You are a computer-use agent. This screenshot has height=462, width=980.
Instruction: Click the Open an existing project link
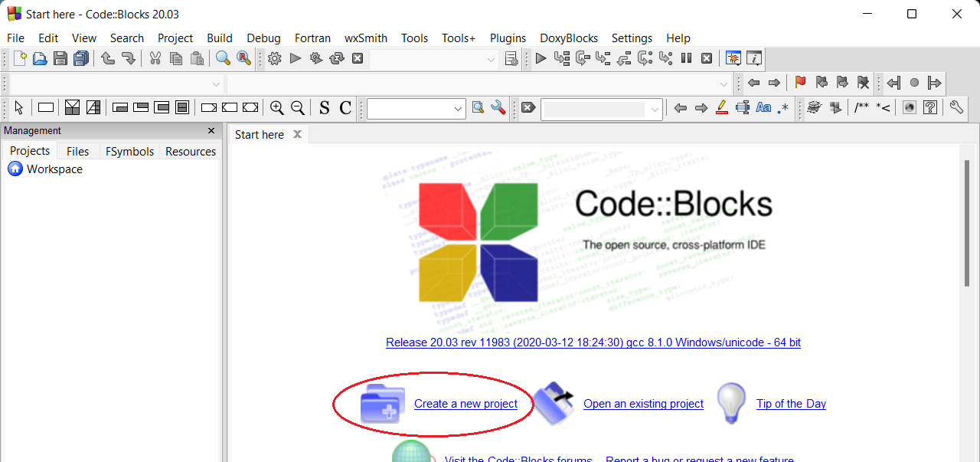[x=643, y=404]
